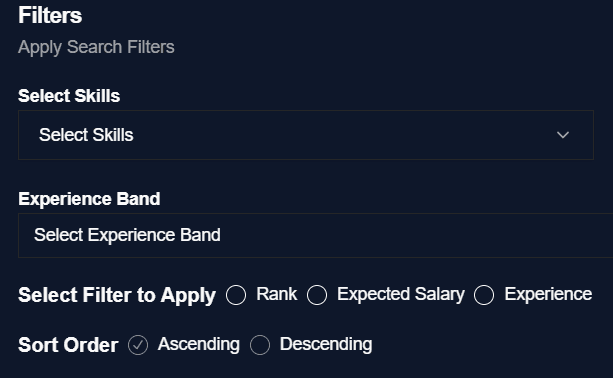
Task: Click the Filters heading
Action: pyautogui.click(x=50, y=15)
